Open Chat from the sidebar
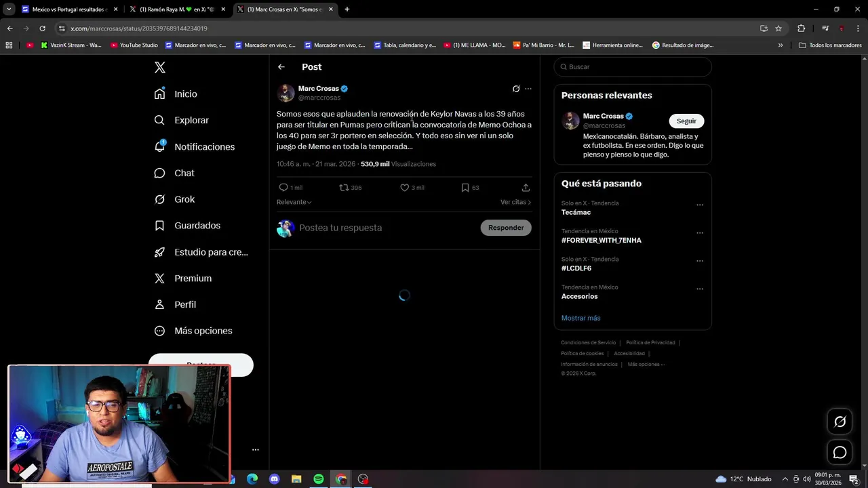This screenshot has height=488, width=868. 174,173
